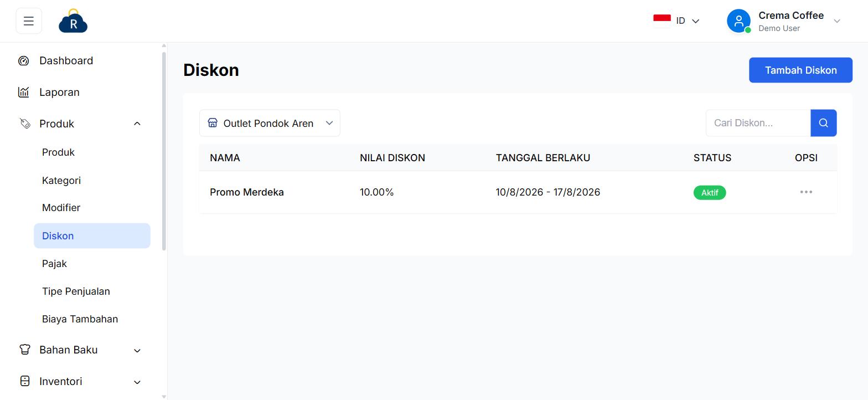Focus the Cari Diskon search field
This screenshot has height=400, width=868.
click(x=758, y=123)
